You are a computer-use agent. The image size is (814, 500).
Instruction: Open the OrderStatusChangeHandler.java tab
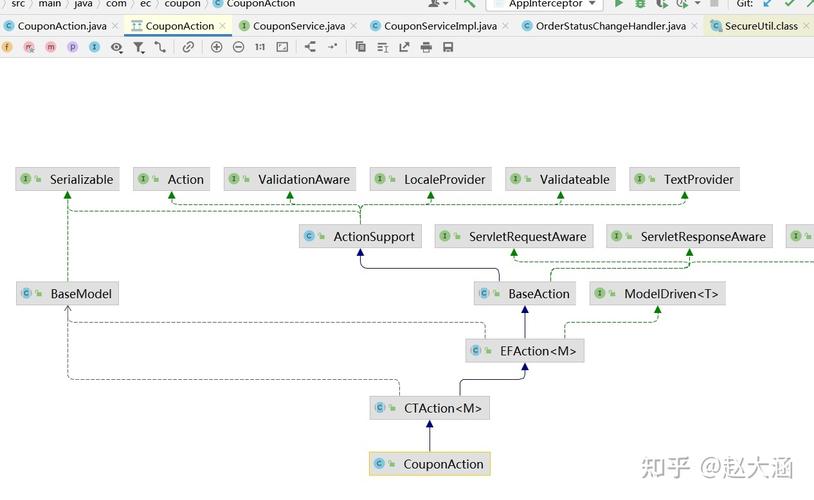[610, 25]
